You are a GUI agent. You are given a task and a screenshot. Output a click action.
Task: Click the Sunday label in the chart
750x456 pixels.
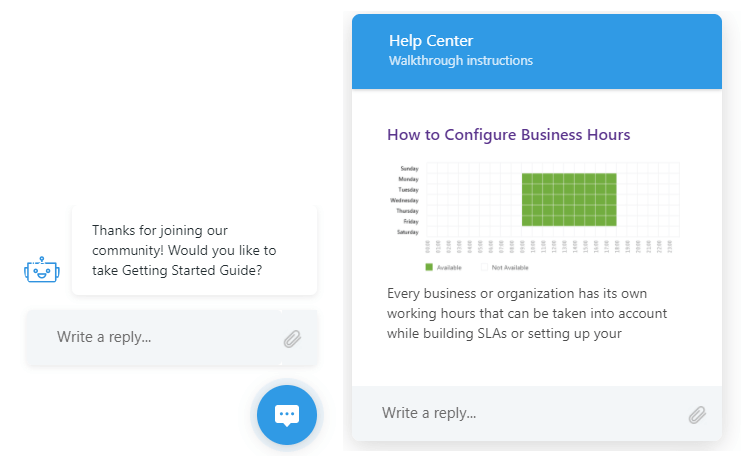[409, 168]
